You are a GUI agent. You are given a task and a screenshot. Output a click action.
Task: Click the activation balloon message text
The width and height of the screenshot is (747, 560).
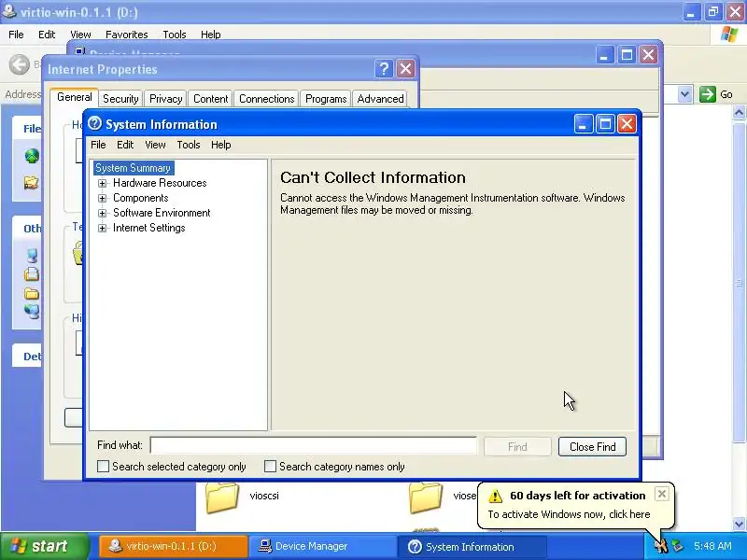coord(569,514)
